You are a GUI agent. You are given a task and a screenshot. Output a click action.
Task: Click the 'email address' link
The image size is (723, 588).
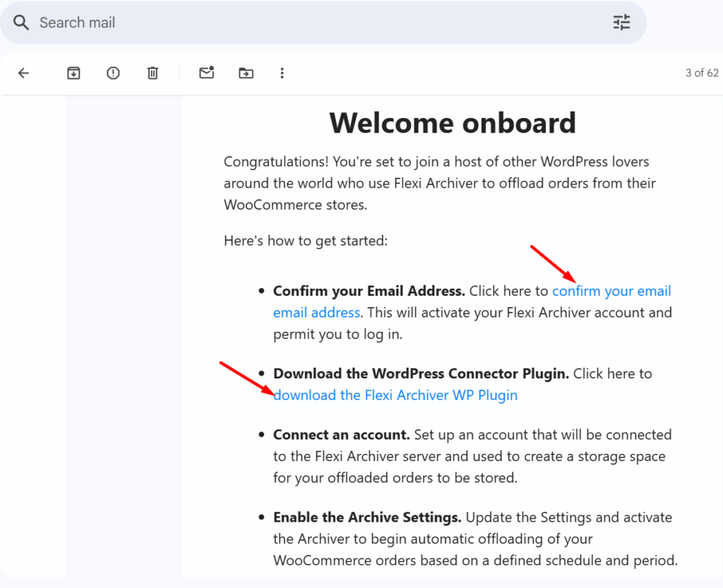point(316,313)
